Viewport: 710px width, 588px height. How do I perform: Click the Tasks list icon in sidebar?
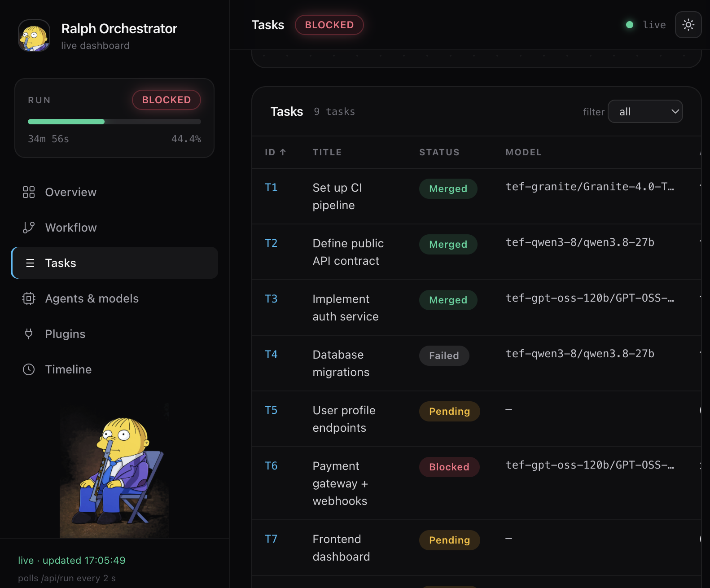pos(30,263)
